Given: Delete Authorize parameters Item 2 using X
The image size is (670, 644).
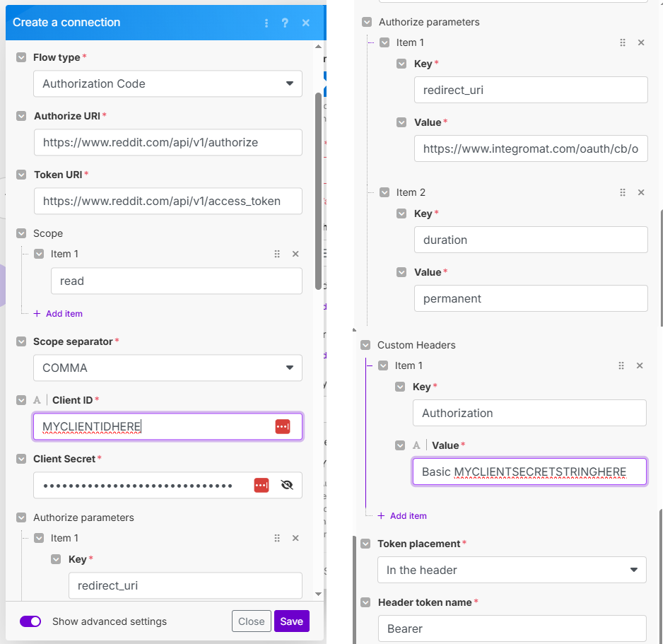Looking at the screenshot, I should [x=641, y=192].
